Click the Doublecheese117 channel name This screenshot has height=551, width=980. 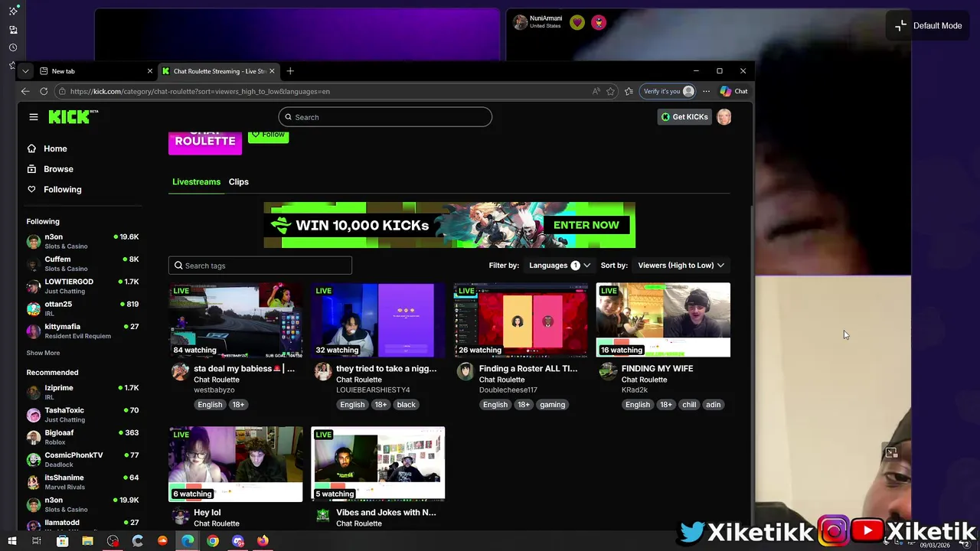508,390
